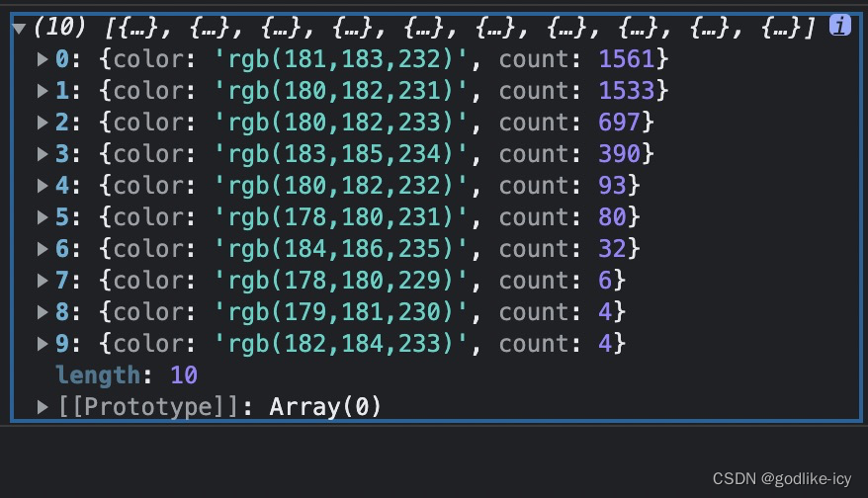Expand array entry 5 triangle

coord(43,217)
